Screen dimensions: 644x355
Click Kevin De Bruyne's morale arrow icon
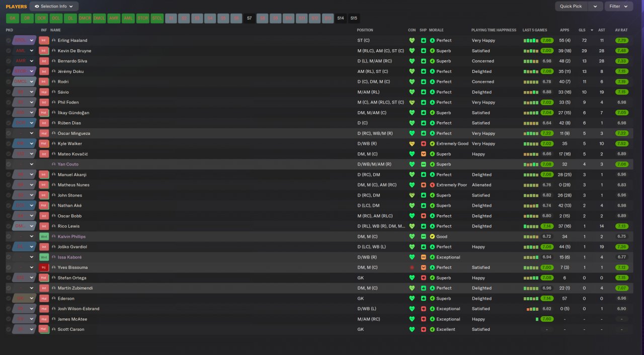click(x=432, y=51)
